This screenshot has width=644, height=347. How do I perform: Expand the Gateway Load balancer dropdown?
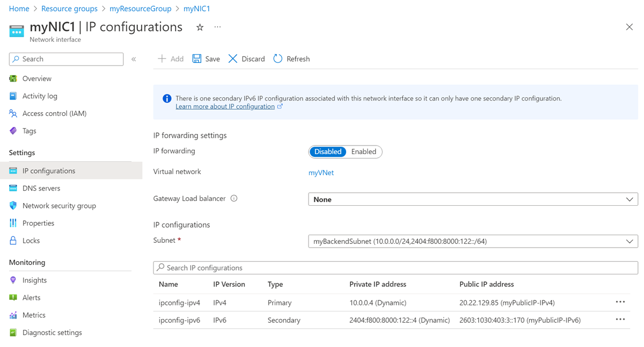point(473,199)
